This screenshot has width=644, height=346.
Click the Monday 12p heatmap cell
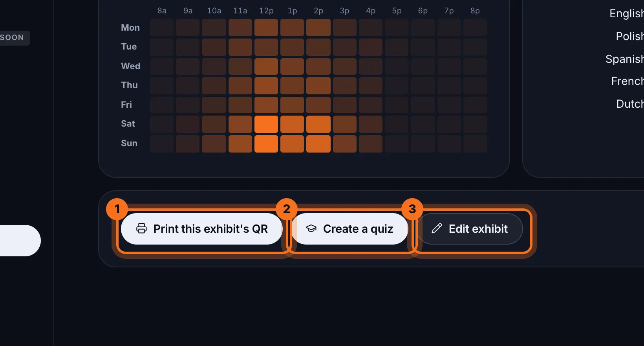266,28
